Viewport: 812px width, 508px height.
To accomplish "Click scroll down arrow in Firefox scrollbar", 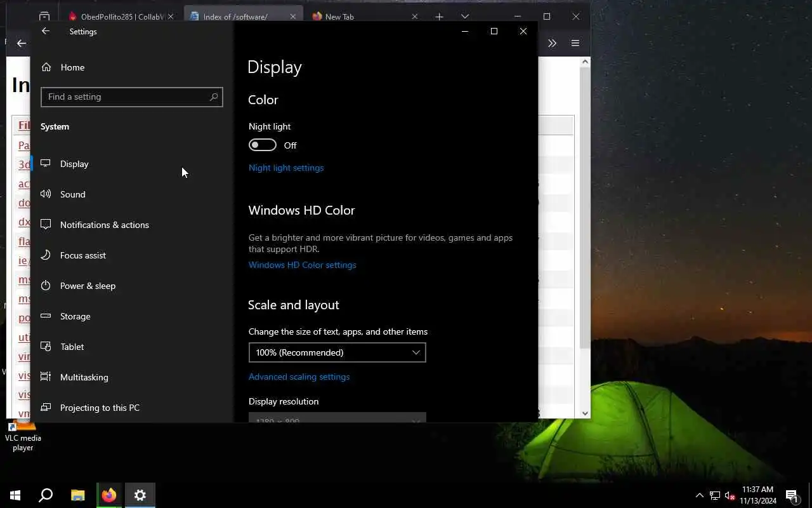I will 586,413.
